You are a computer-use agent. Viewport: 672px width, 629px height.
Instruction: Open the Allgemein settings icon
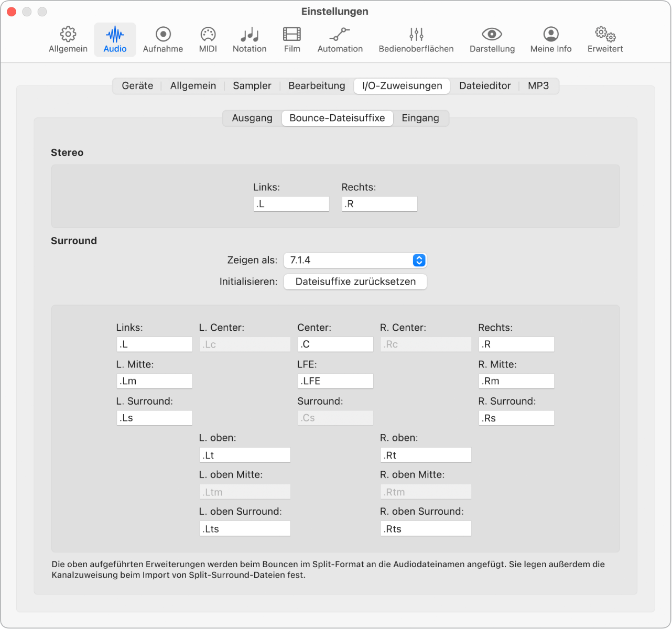click(x=68, y=39)
